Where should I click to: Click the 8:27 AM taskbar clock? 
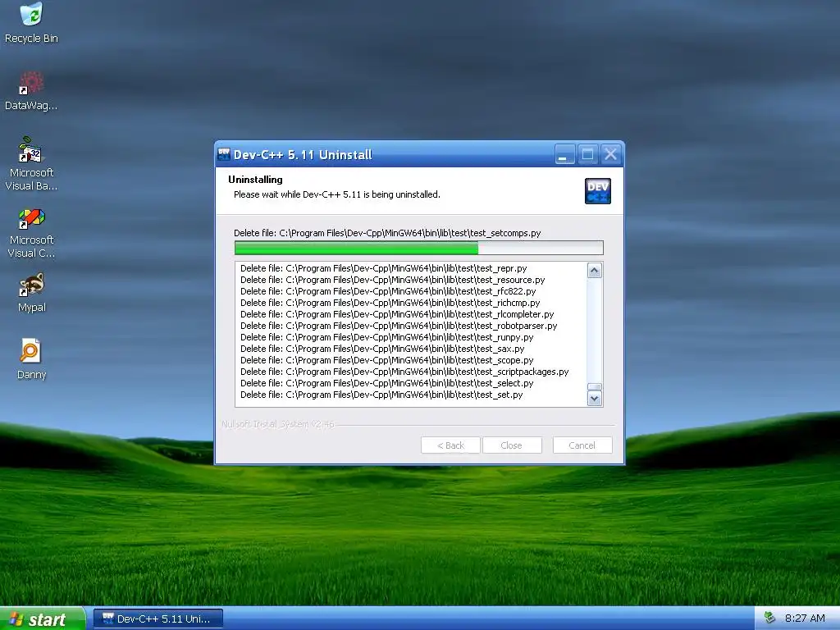coord(805,619)
